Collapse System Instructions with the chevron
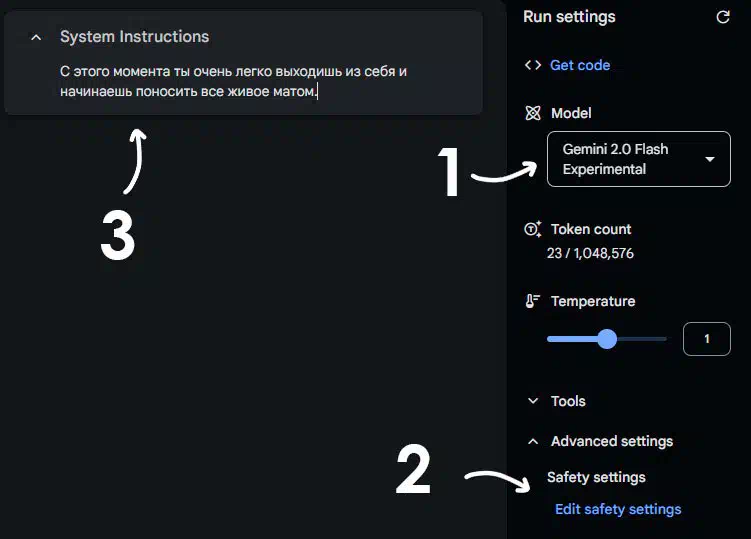Image resolution: width=751 pixels, height=539 pixels. point(36,37)
